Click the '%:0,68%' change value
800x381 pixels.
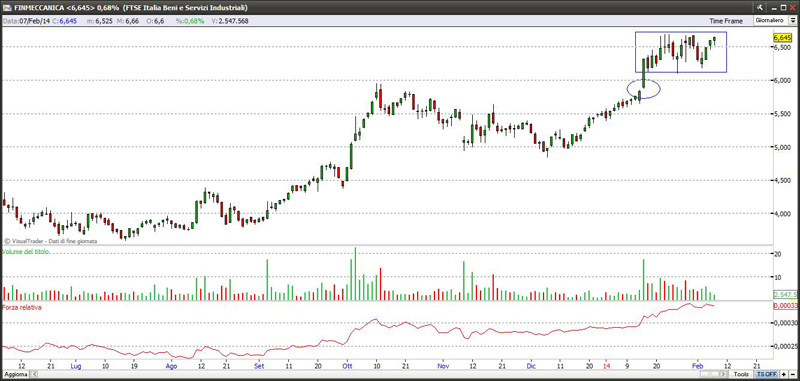click(x=190, y=21)
